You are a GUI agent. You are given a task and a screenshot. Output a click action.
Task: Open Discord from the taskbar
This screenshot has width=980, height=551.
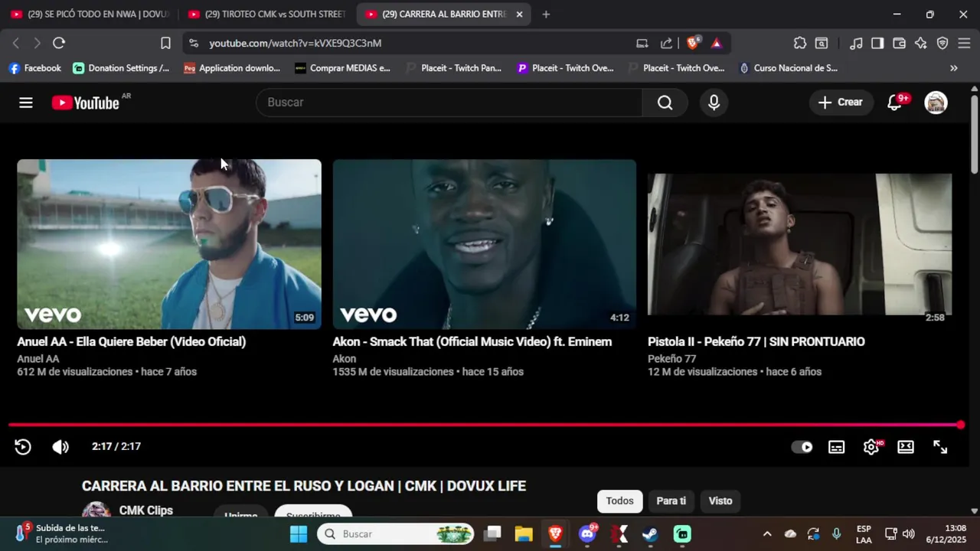point(587,533)
